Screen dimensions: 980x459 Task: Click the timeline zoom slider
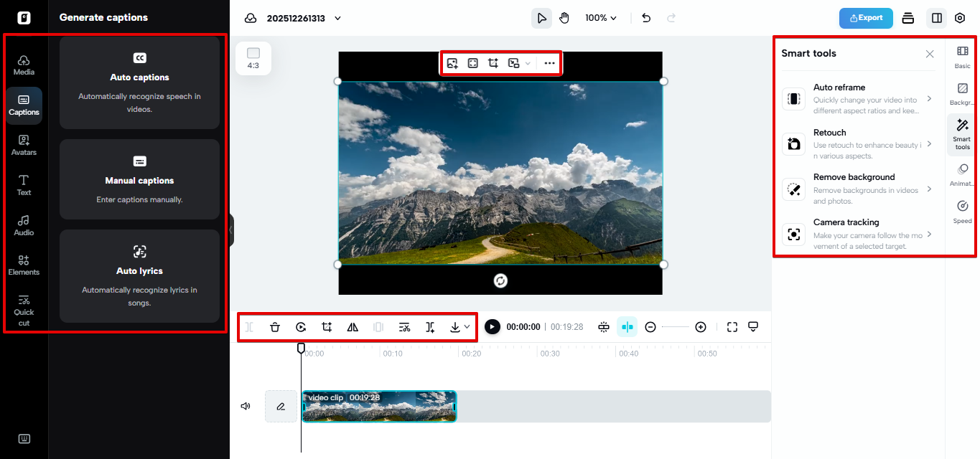tap(675, 326)
